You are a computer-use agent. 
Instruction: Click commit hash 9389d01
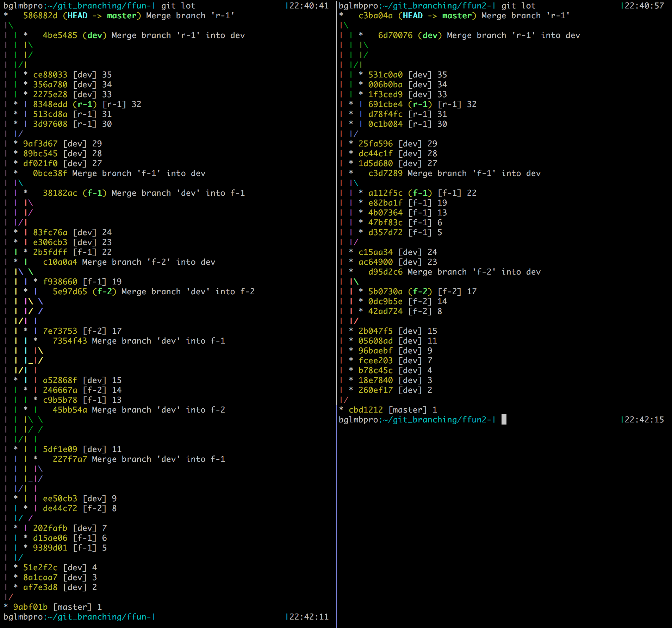pos(50,548)
